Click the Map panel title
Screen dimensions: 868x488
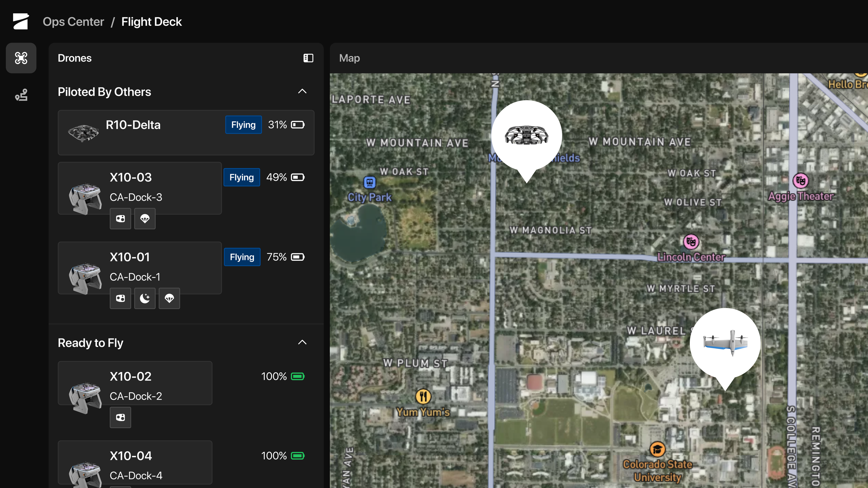click(x=350, y=58)
